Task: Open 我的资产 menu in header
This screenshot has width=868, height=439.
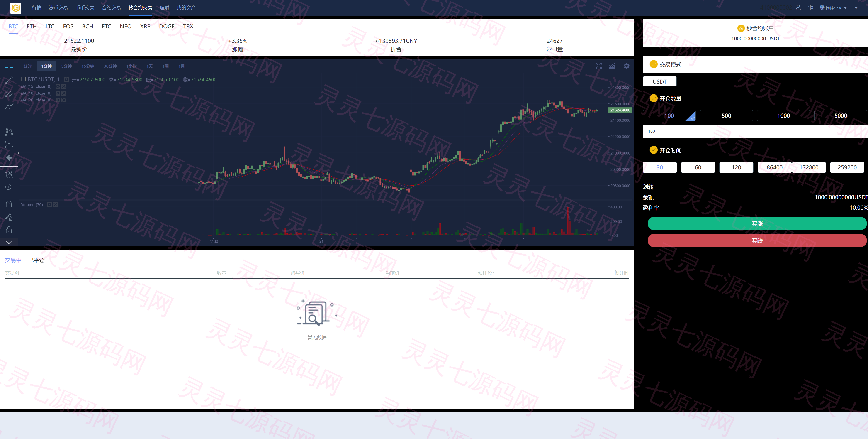Action: [186, 7]
